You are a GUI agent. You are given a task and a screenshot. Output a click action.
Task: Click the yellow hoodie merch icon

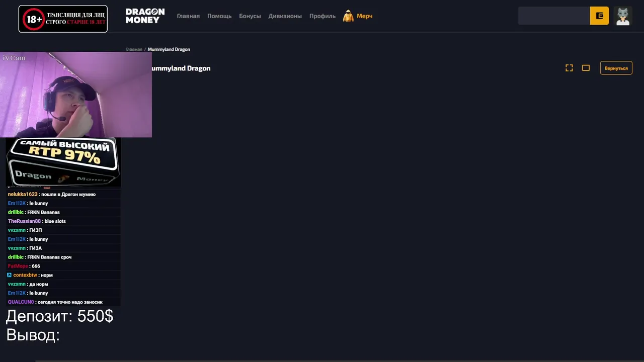coord(348,16)
